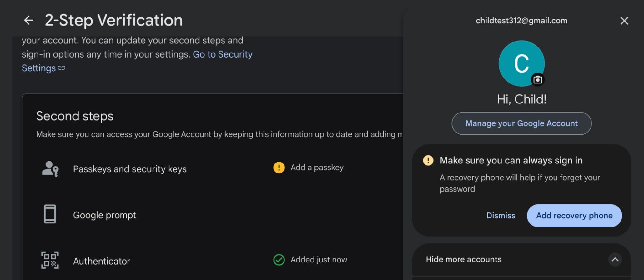Click the warning icon in sign-in card
This screenshot has width=644, height=280.
(428, 160)
